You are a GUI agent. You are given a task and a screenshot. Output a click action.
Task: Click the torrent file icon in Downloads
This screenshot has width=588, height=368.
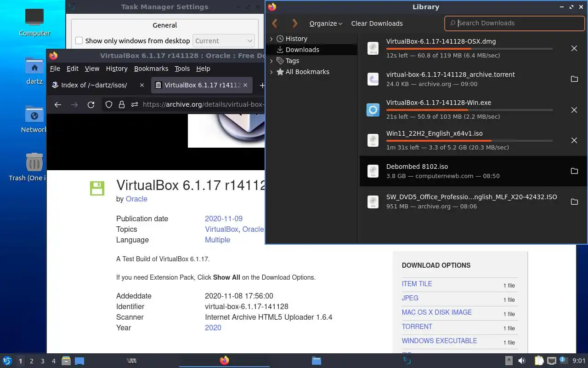pyautogui.click(x=373, y=79)
